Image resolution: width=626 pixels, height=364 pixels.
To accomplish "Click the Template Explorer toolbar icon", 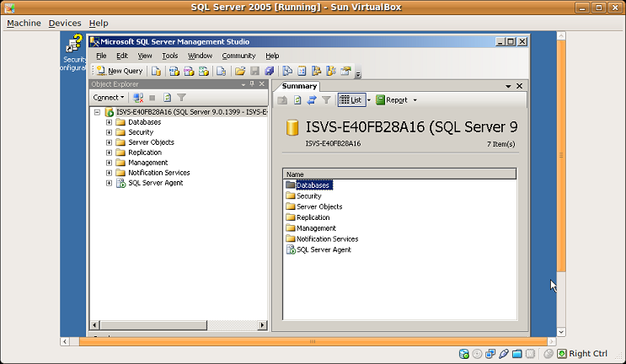I will (x=331, y=71).
